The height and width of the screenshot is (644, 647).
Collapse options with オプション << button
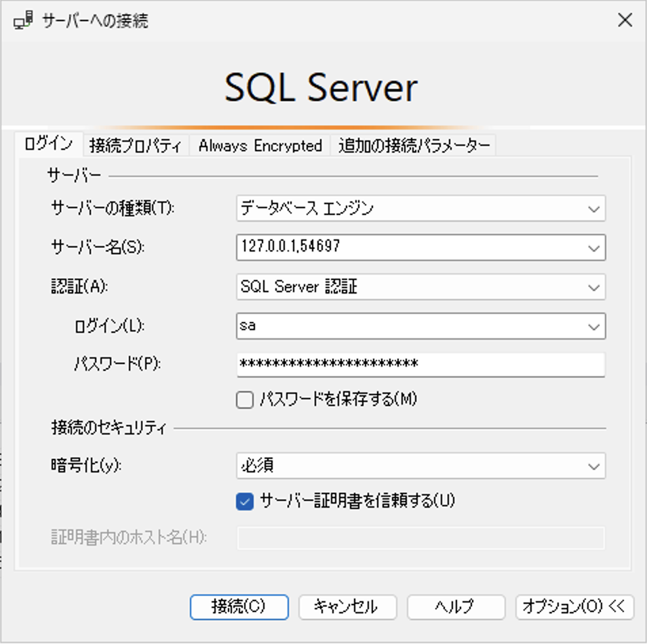pos(574,607)
